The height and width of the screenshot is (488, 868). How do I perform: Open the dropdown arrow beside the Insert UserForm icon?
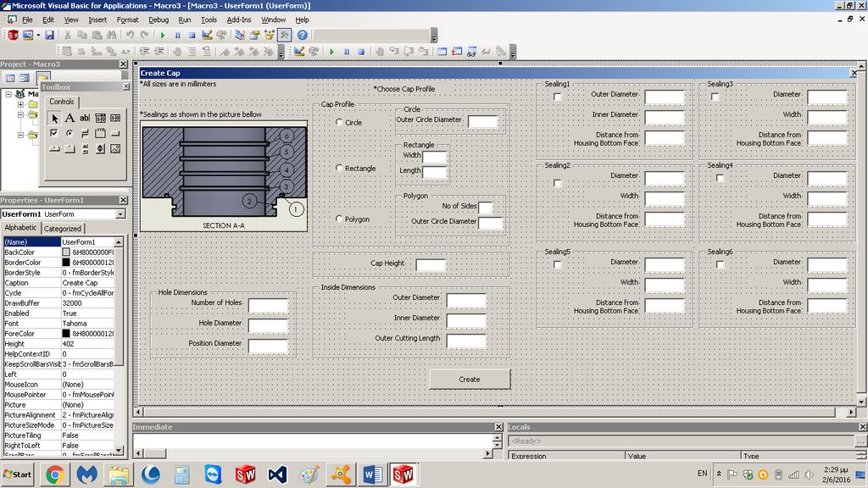coord(38,35)
